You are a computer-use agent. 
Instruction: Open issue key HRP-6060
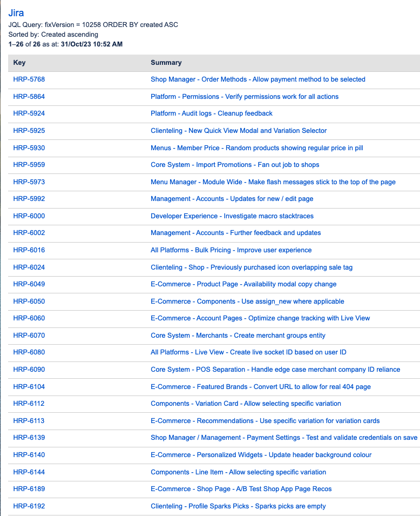pos(29,318)
